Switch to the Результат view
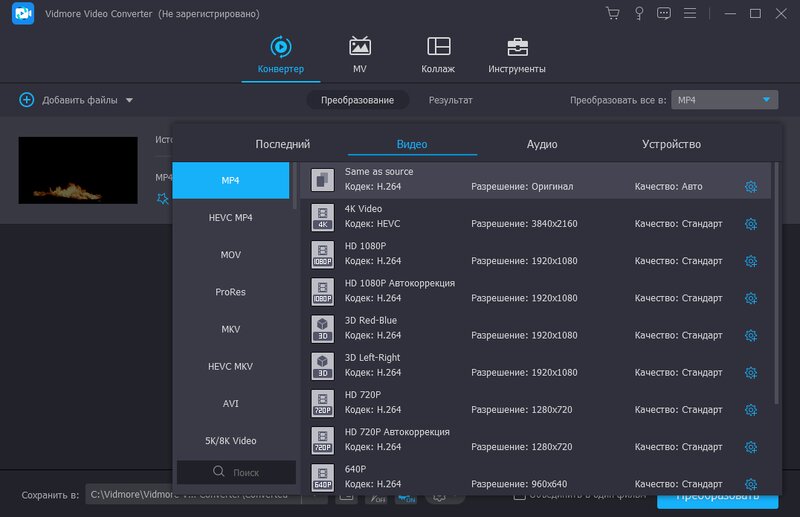Viewport: 800px width, 517px height. click(451, 100)
